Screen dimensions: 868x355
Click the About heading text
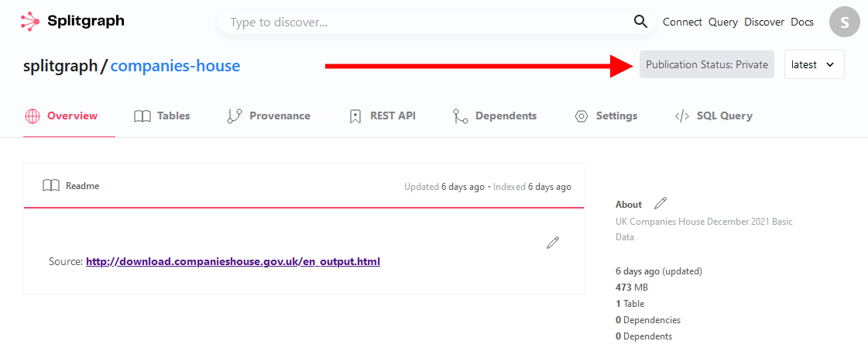point(629,205)
